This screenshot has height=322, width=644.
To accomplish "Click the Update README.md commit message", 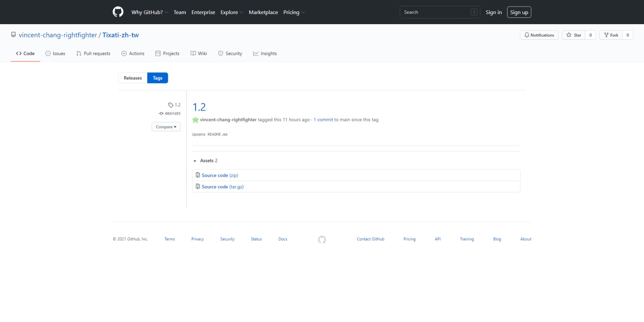I will click(210, 134).
